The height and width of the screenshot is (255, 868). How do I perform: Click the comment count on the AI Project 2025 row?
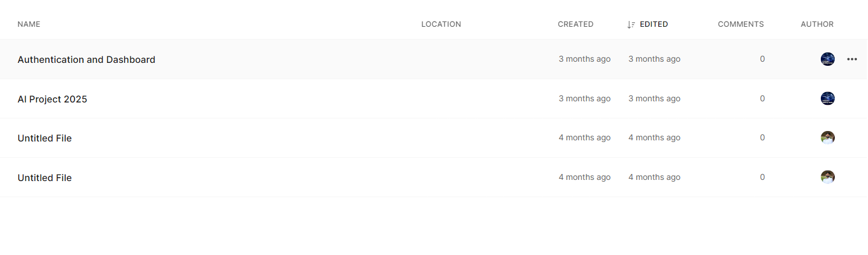point(762,98)
